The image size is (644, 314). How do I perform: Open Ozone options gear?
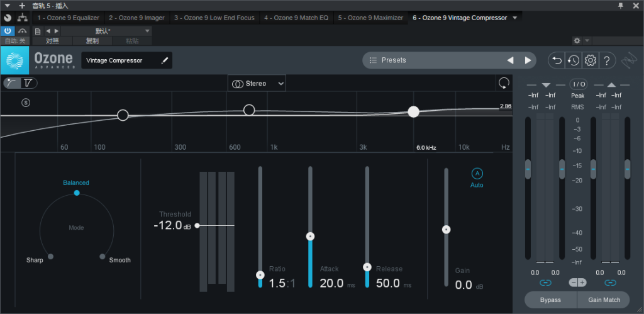click(x=591, y=60)
